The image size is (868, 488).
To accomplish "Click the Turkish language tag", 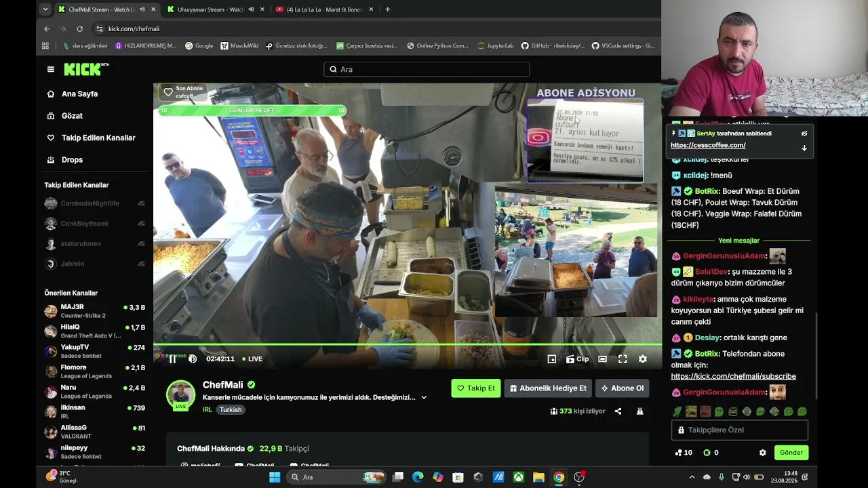I will [x=231, y=410].
